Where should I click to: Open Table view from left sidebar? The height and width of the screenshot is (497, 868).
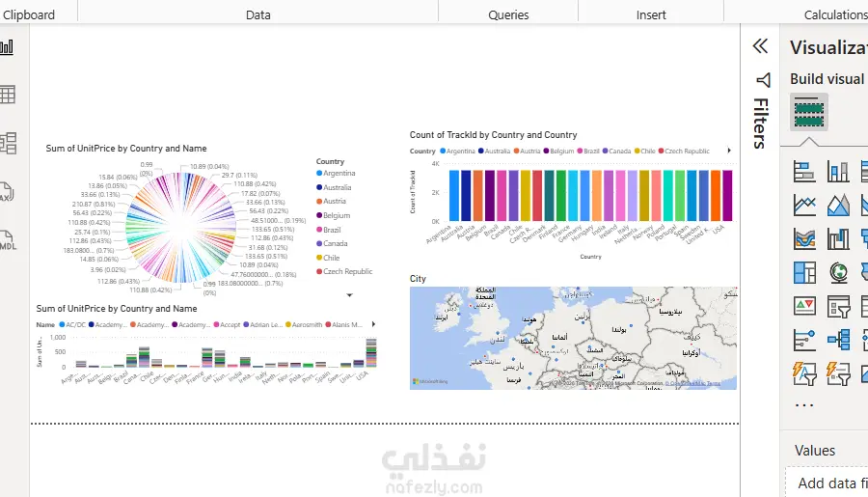[7, 95]
